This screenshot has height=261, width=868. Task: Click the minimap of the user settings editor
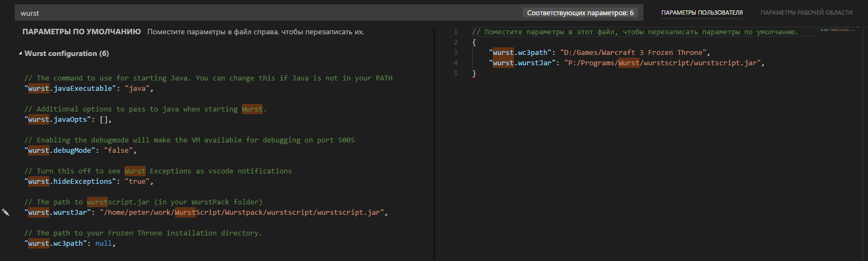pos(837,30)
